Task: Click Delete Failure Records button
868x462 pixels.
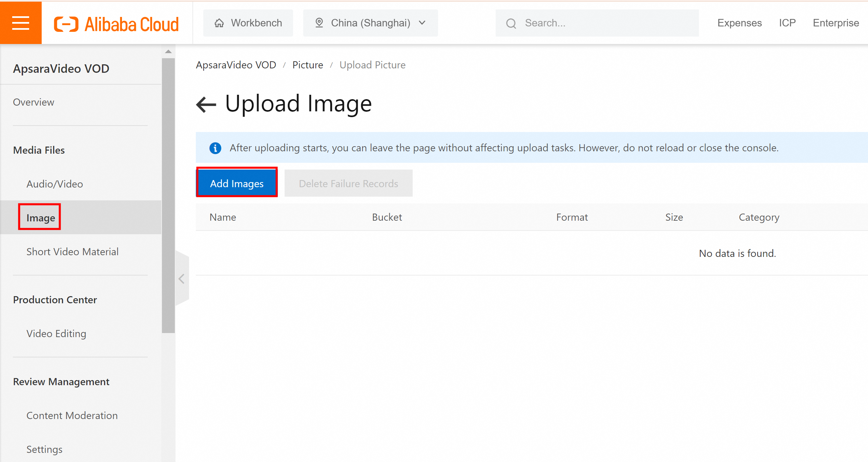Action: (348, 183)
